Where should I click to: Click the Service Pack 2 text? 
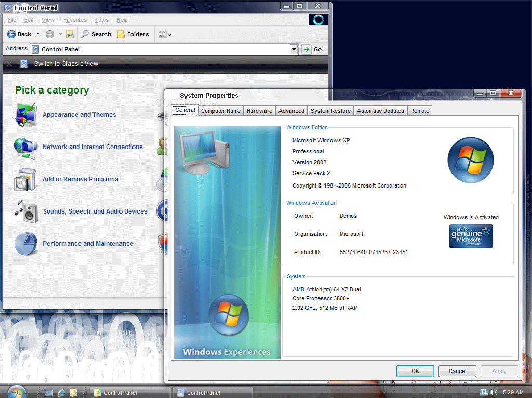click(x=311, y=173)
